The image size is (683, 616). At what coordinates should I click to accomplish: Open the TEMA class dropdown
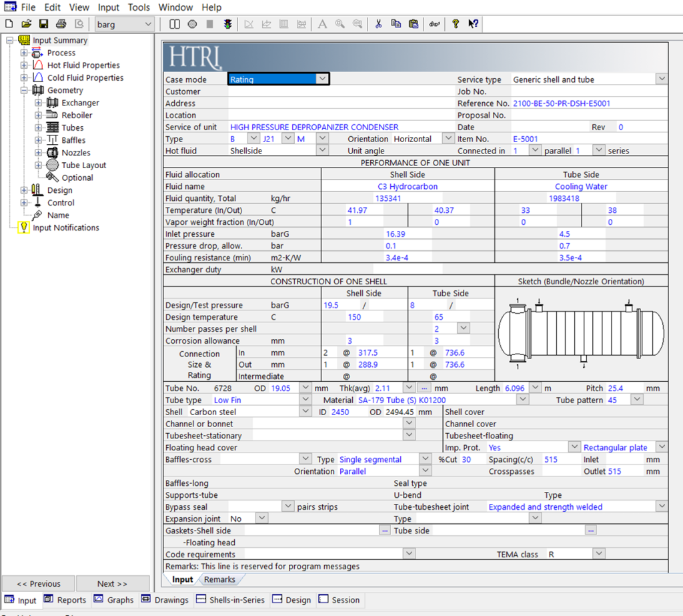point(599,554)
